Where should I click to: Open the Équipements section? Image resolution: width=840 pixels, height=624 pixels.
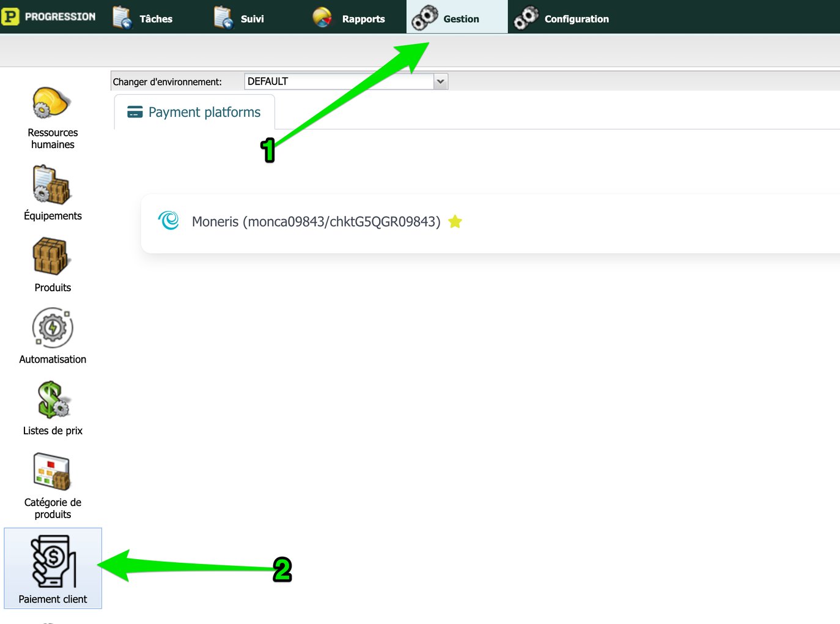[x=53, y=193]
